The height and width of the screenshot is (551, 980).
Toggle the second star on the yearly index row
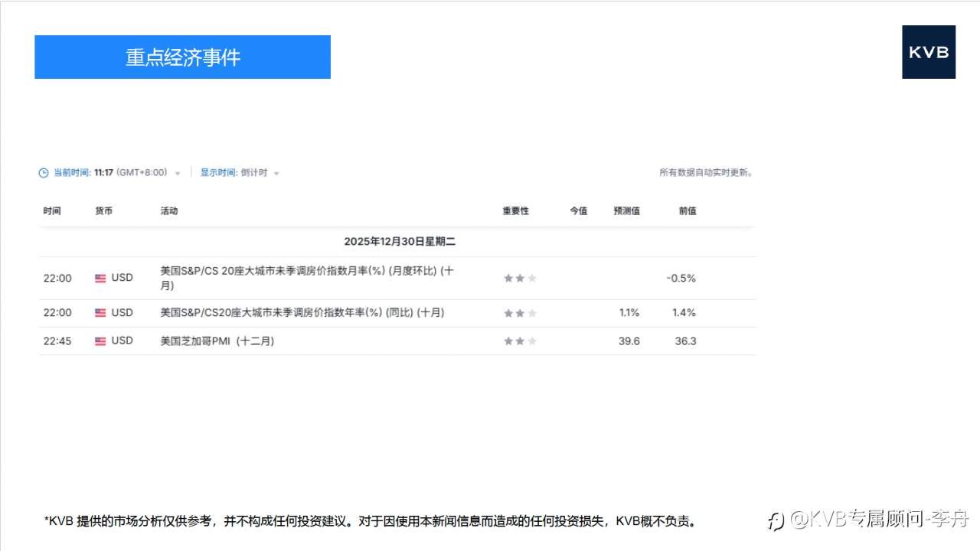click(x=520, y=313)
